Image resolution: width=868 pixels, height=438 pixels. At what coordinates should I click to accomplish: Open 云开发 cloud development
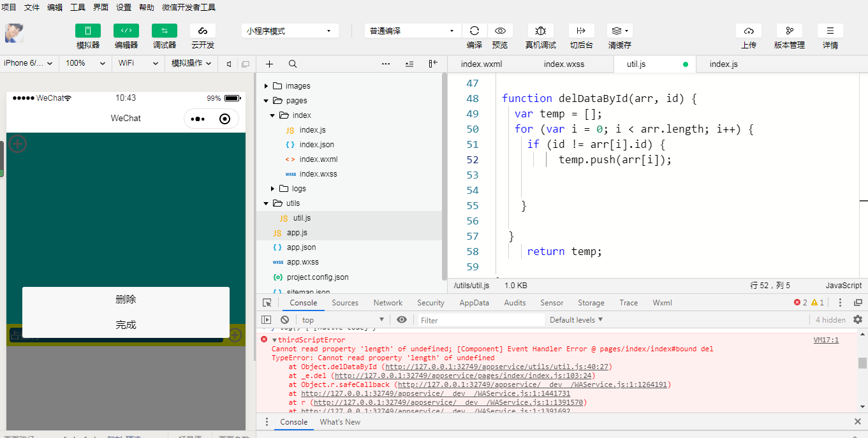pyautogui.click(x=203, y=31)
